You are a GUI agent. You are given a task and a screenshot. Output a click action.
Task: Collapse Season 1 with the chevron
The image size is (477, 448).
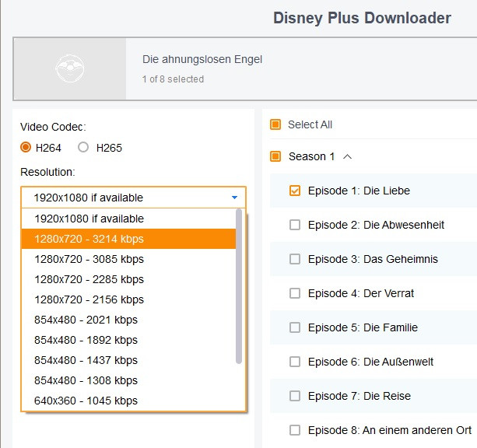click(347, 156)
